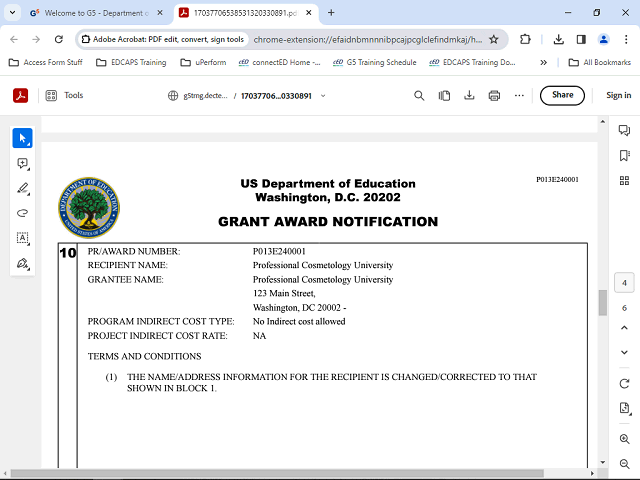Open Chrome downloads icon
The image size is (640, 480).
[x=559, y=39]
